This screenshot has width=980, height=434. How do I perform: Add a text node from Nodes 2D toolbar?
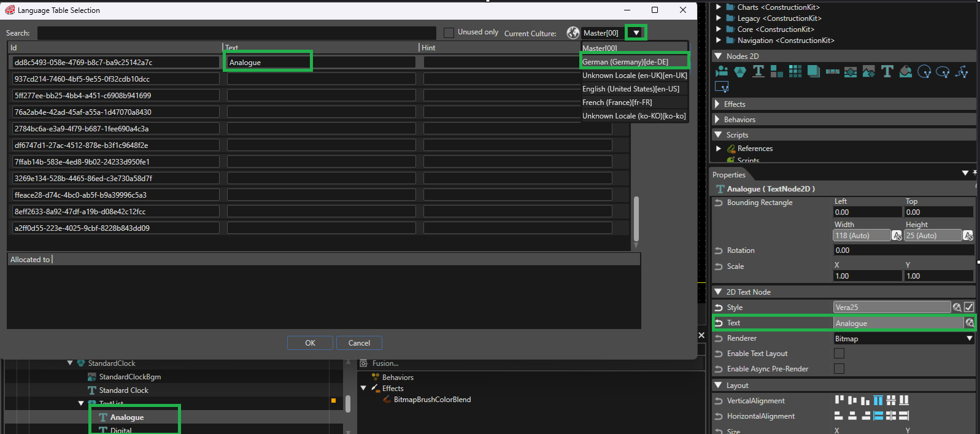[887, 71]
